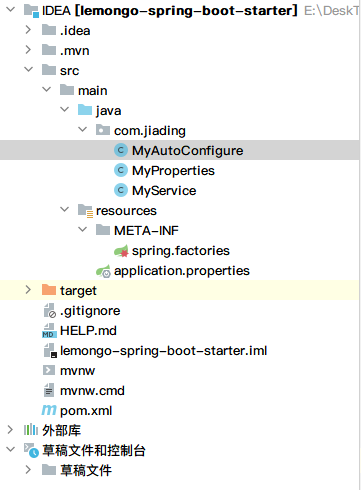Select the com.jiading package name

(x=150, y=131)
